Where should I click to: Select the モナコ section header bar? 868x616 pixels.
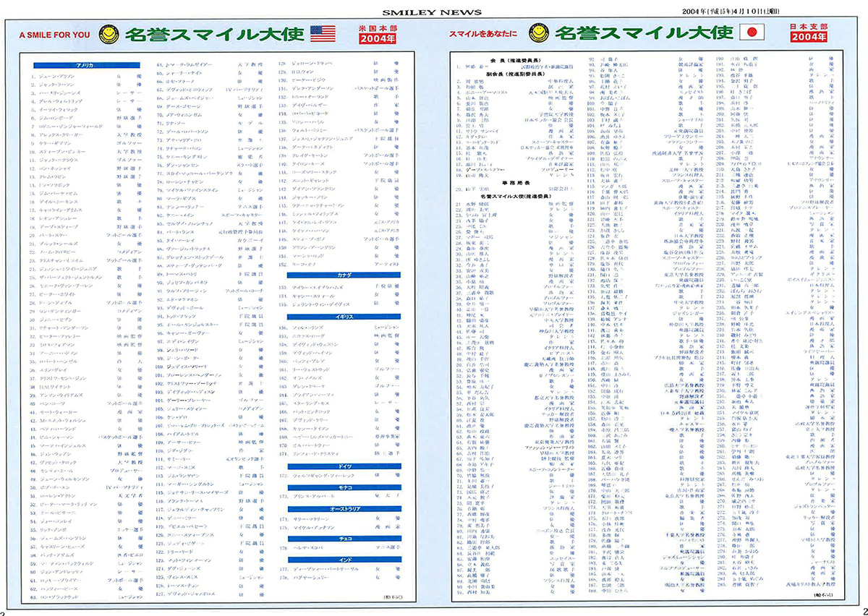[x=344, y=488]
